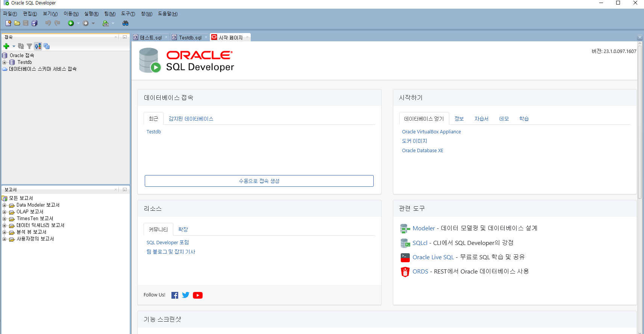
Task: Click the Collapse All connections icon
Action: click(x=47, y=46)
